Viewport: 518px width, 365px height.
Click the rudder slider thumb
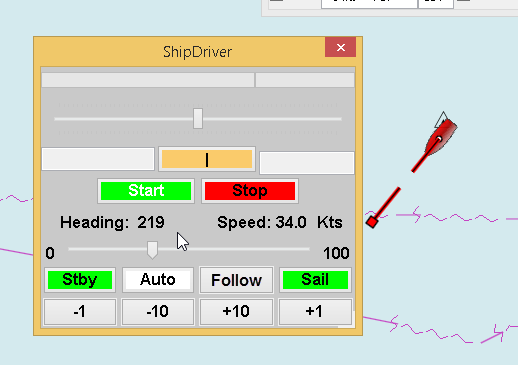point(198,118)
